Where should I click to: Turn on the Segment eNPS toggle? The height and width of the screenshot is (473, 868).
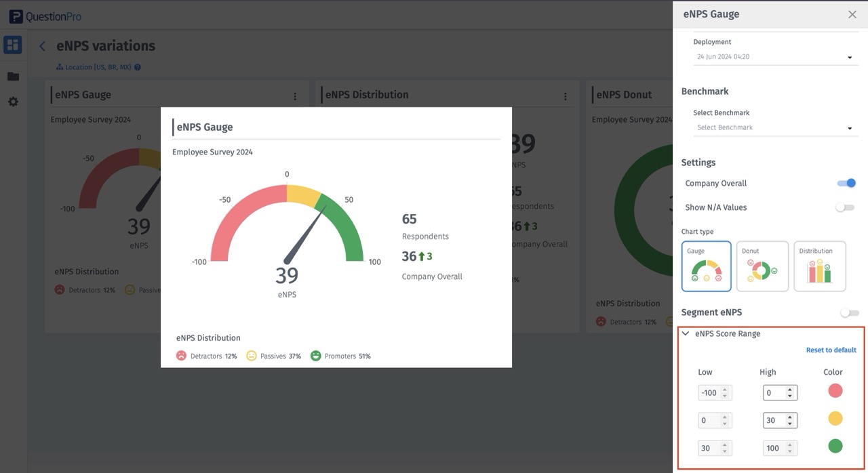849,313
